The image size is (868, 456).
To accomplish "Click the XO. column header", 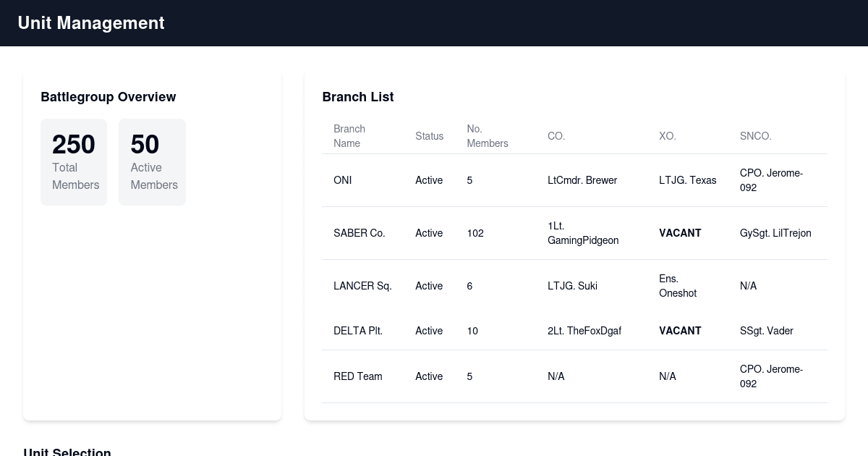I will click(x=667, y=136).
